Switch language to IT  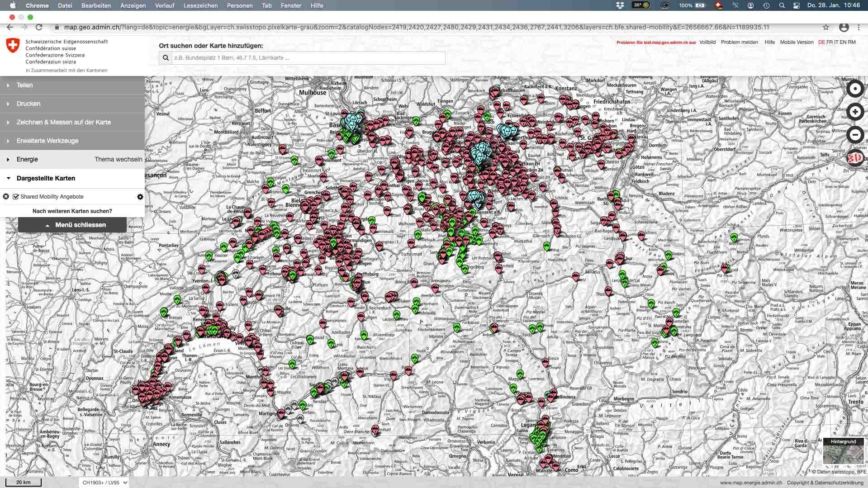[x=836, y=42]
